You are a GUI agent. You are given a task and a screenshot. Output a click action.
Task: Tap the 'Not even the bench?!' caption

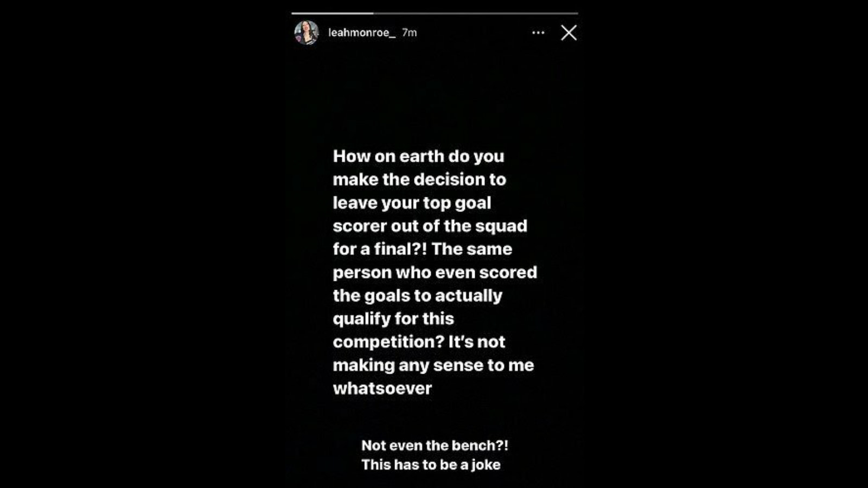[x=435, y=446]
